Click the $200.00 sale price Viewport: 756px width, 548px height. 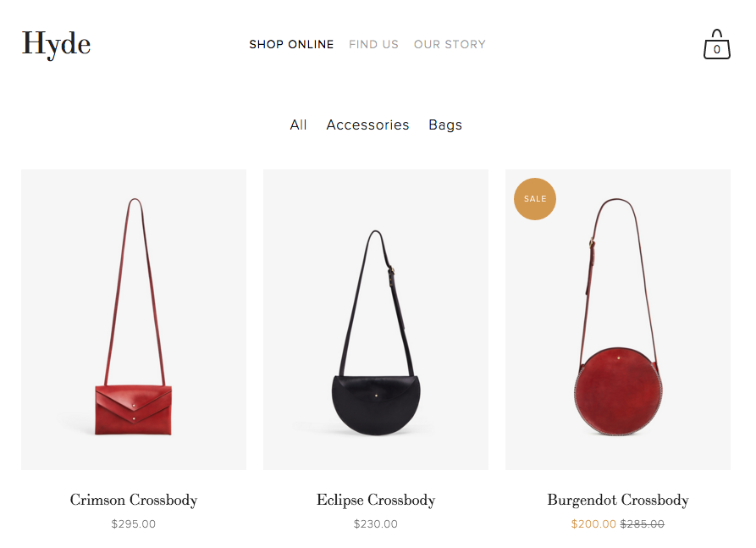click(593, 524)
